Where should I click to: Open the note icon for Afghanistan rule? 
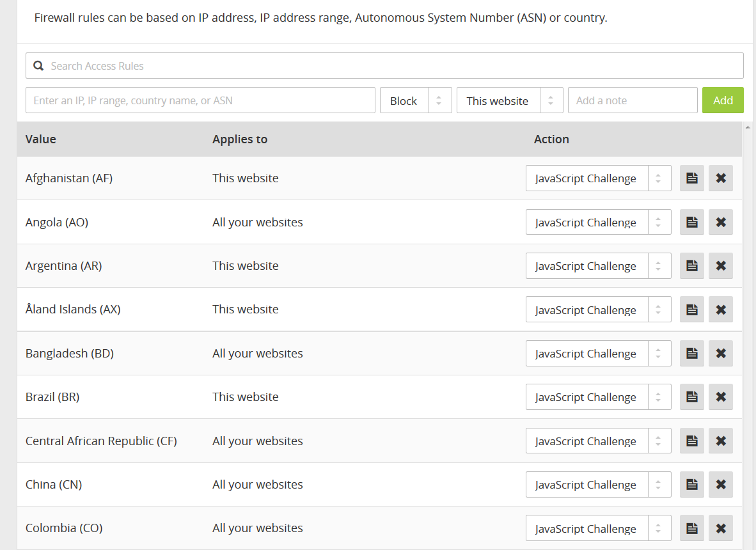[691, 178]
